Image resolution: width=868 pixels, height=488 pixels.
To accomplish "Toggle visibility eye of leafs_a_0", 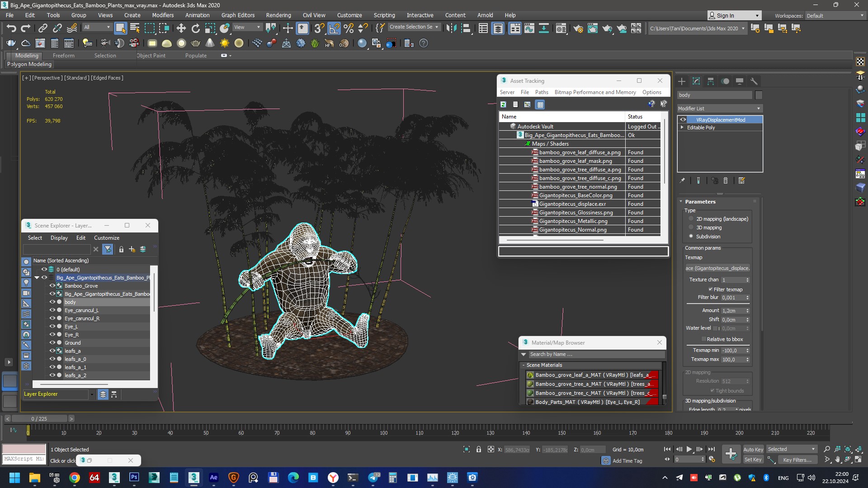I will [52, 359].
